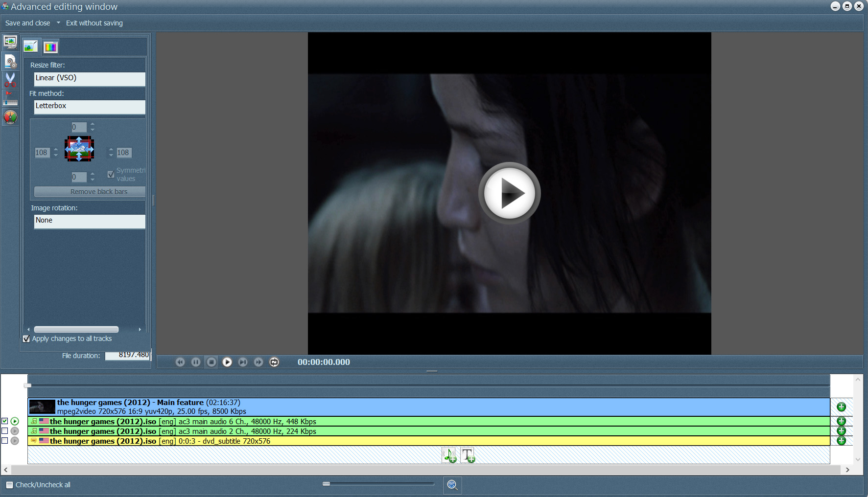Toggle the Symmetric values checkbox
Viewport: 868px width, 497px height.
[111, 174]
